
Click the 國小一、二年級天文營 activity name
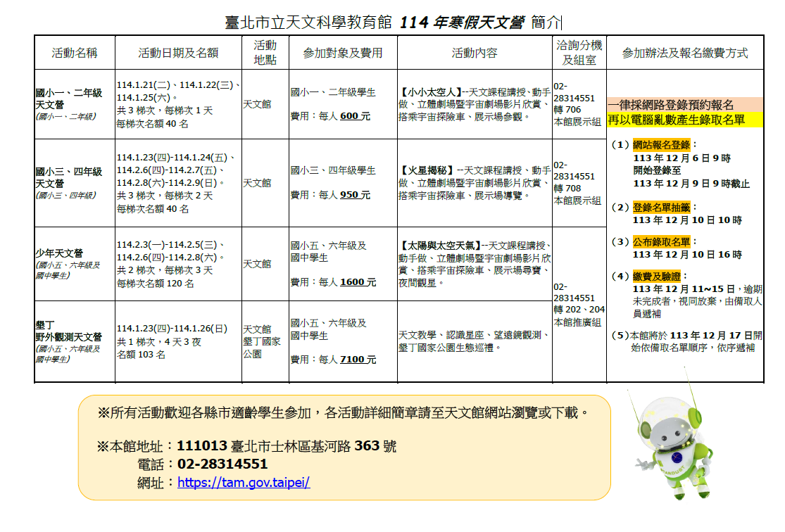pos(69,98)
